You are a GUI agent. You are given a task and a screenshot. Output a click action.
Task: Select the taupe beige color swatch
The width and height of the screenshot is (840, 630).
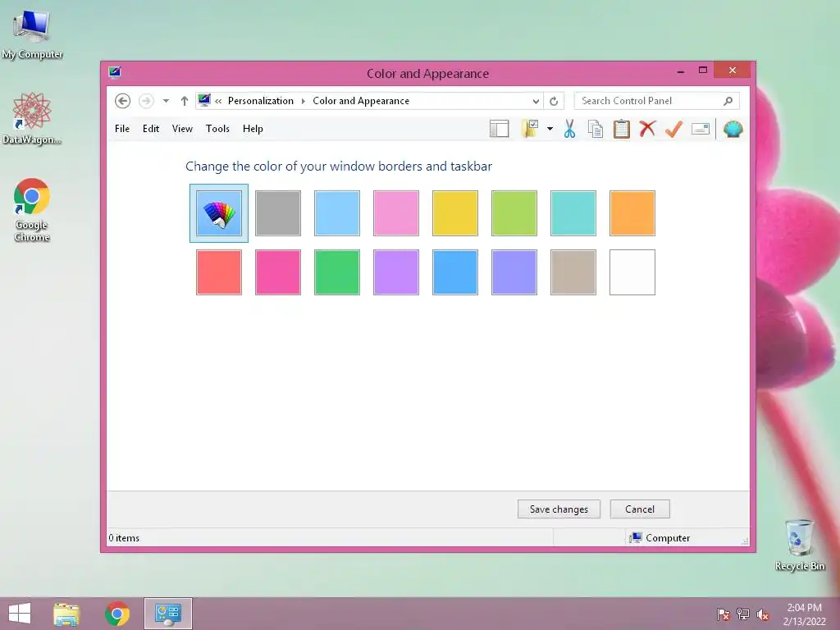[573, 272]
